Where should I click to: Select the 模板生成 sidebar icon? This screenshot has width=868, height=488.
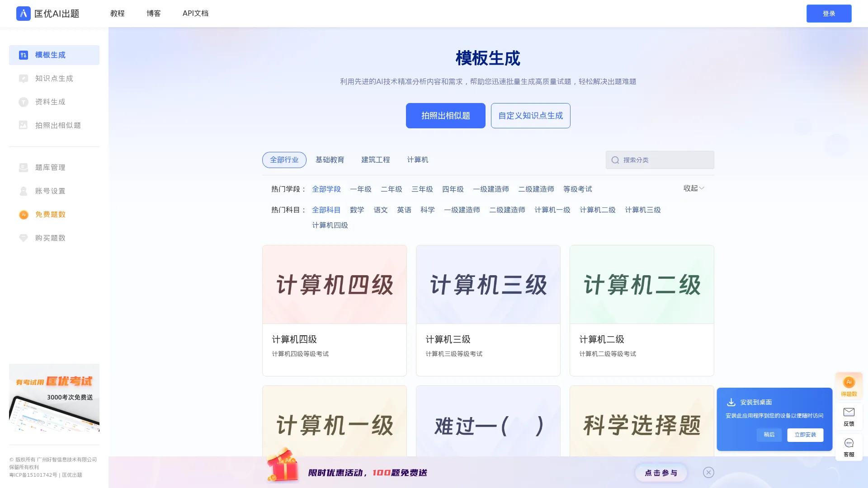pyautogui.click(x=24, y=55)
